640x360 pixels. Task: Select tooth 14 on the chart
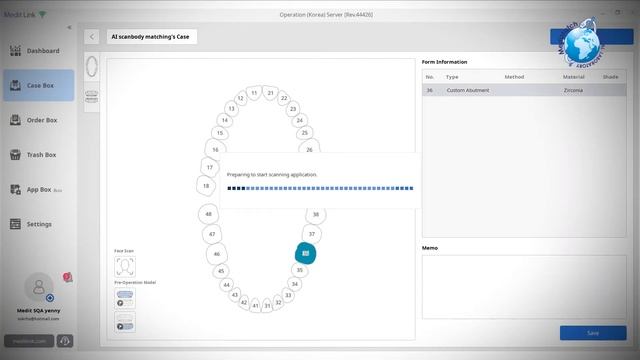tap(224, 120)
